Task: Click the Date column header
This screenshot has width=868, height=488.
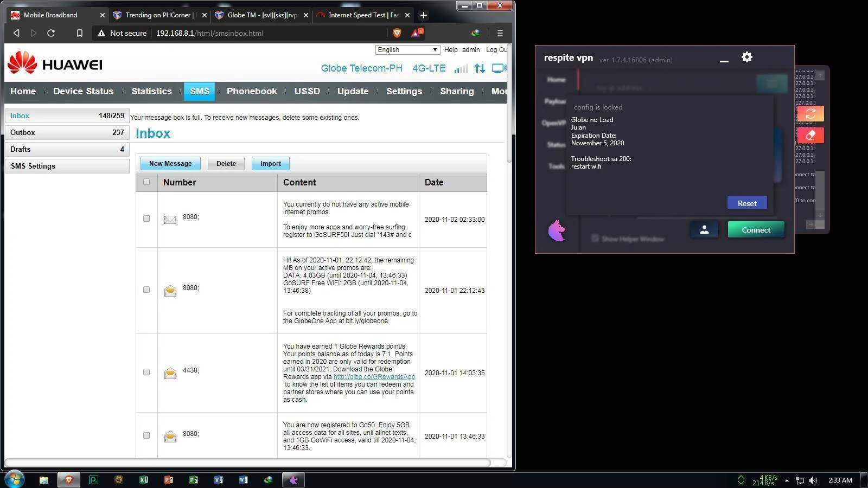Action: (x=452, y=183)
